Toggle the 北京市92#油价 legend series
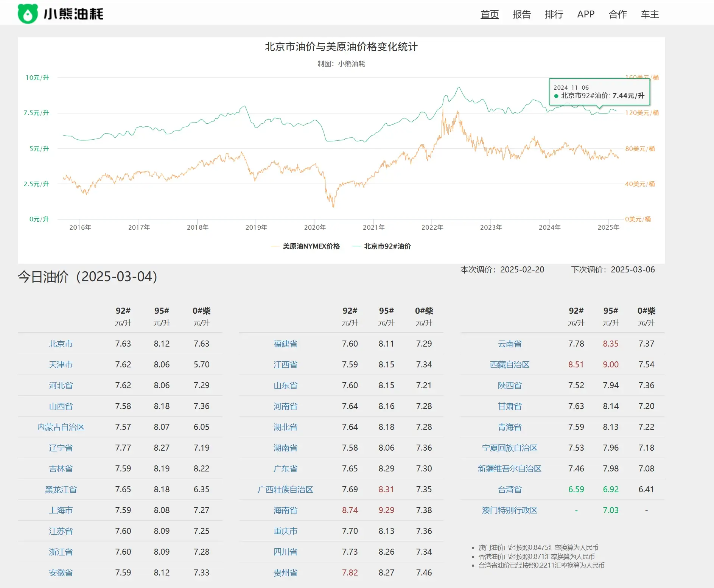The width and height of the screenshot is (714, 588). [x=382, y=246]
